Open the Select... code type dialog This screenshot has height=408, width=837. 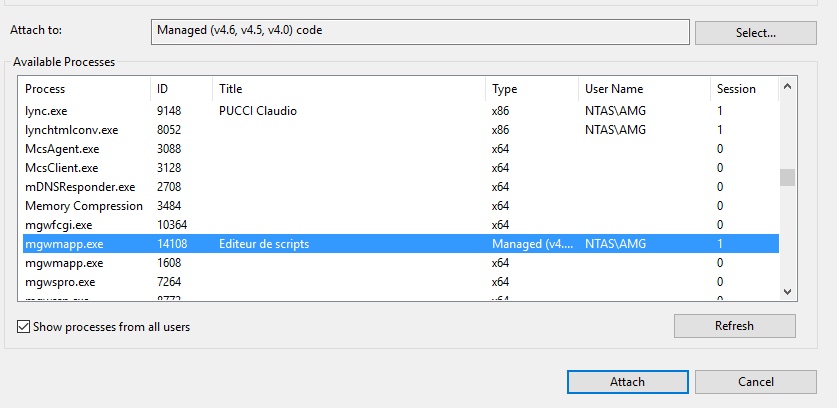pos(755,33)
